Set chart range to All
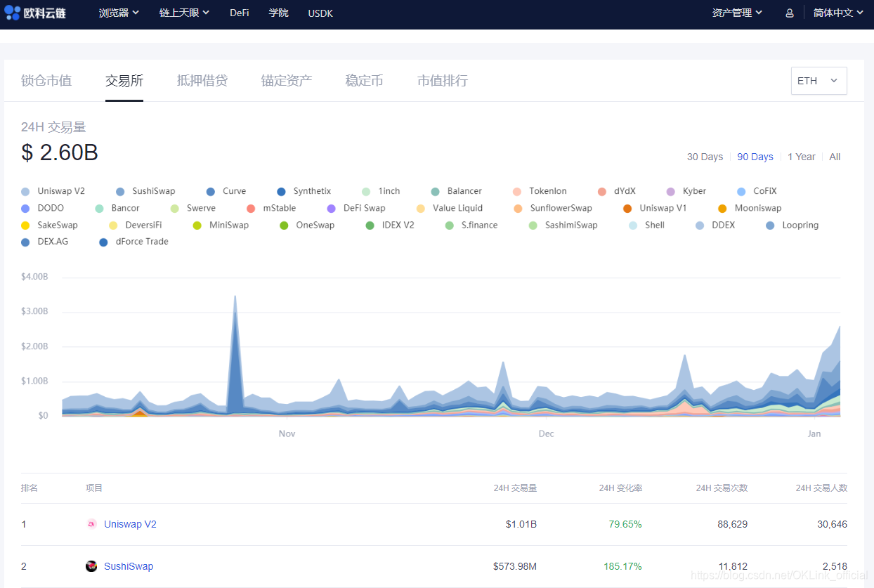 pos(835,157)
